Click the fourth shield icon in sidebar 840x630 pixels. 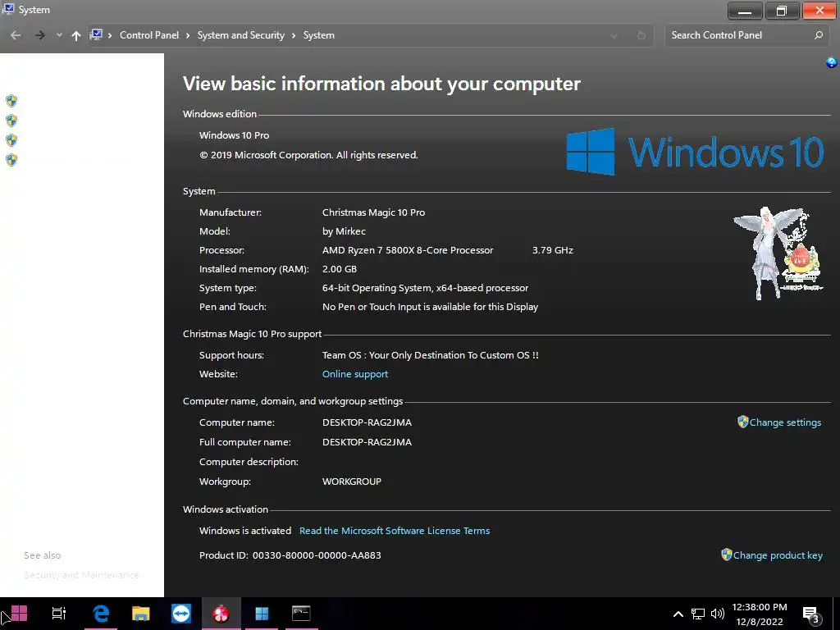11,160
